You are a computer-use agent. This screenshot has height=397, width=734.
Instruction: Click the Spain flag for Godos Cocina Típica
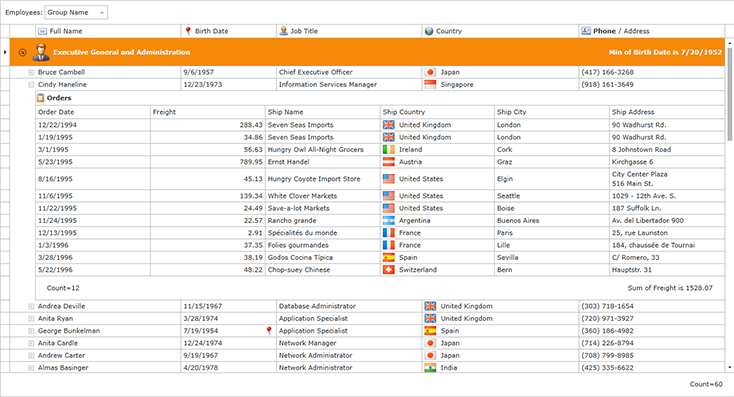389,257
